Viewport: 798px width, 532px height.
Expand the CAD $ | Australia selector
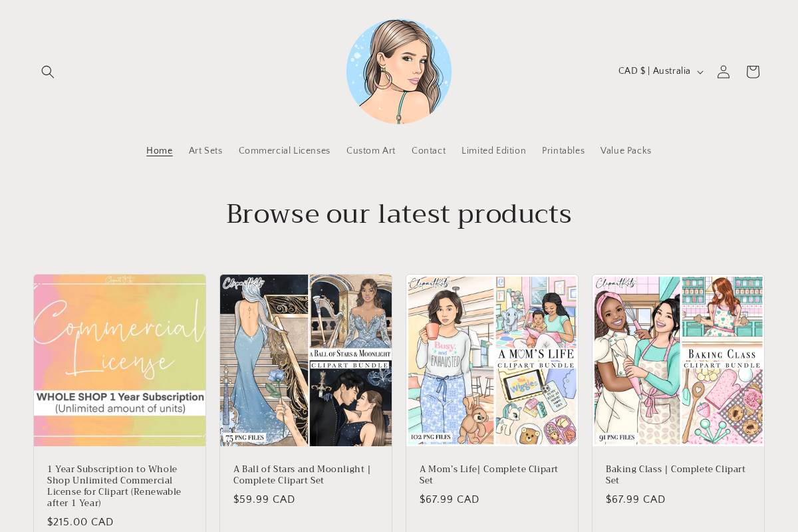tap(660, 71)
